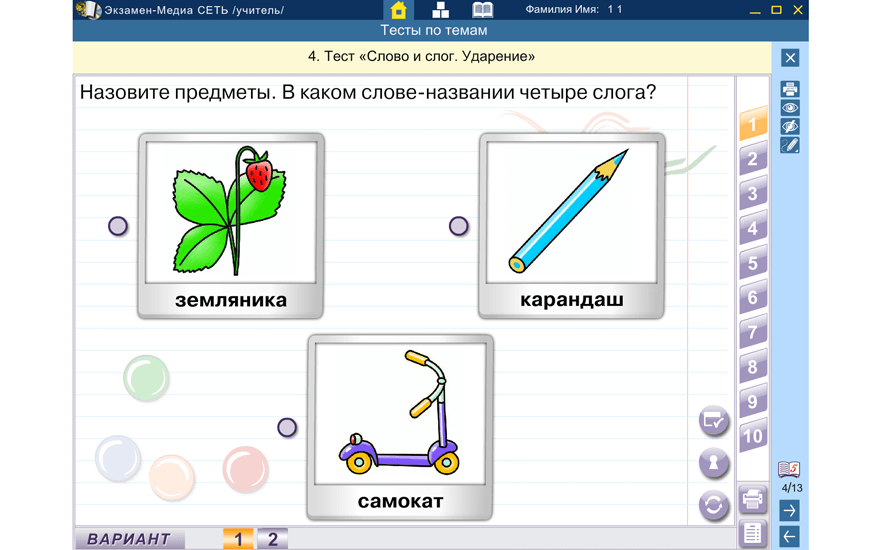This screenshot has width=880, height=550.
Task: Jump to question 7 tab
Action: tap(753, 332)
